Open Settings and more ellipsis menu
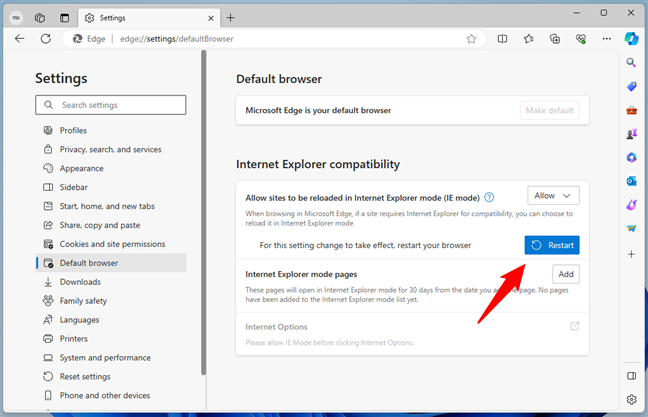Image resolution: width=648 pixels, height=417 pixels. tap(607, 39)
